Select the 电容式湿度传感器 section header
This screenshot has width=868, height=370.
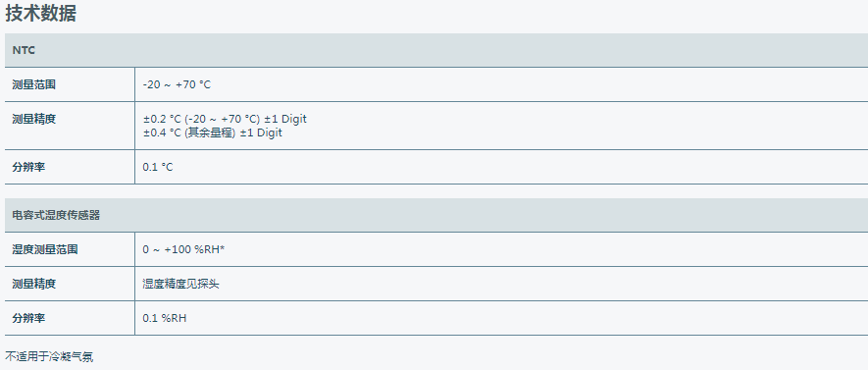coord(436,216)
